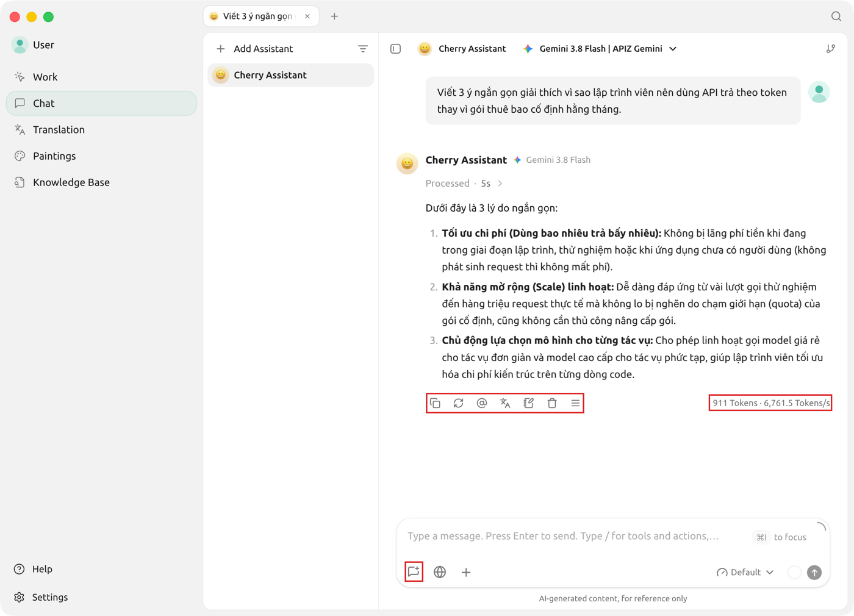Viewport: 854px width, 616px height.
Task: Go to the Translation page
Action: tap(101, 129)
